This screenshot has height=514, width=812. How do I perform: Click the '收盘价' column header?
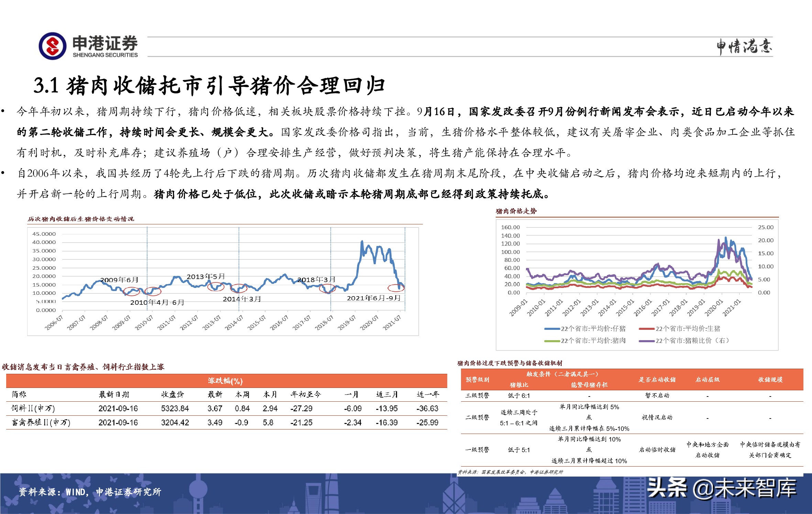(x=173, y=394)
